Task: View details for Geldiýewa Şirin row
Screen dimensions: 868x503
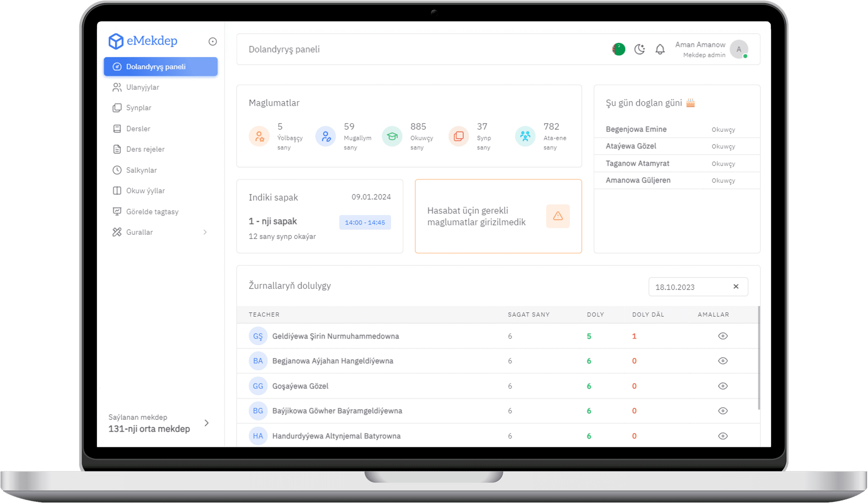Action: pos(723,336)
